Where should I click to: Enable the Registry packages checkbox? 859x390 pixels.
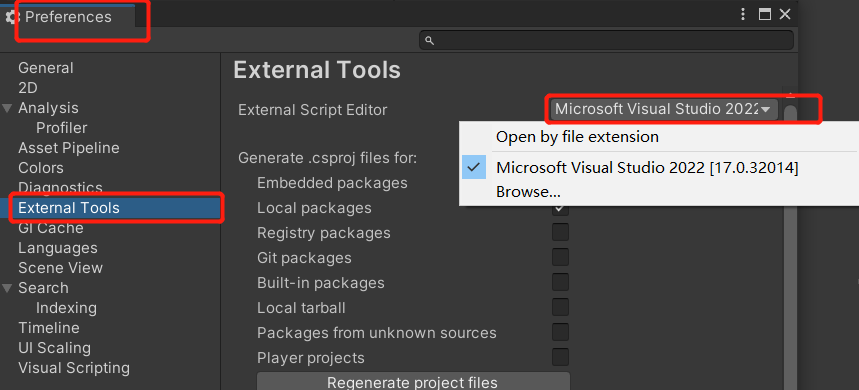click(560, 232)
